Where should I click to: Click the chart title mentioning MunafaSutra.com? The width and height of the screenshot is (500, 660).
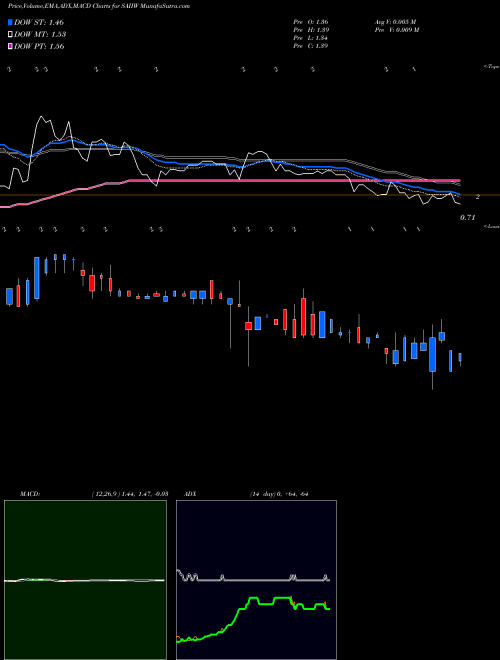(99, 6)
